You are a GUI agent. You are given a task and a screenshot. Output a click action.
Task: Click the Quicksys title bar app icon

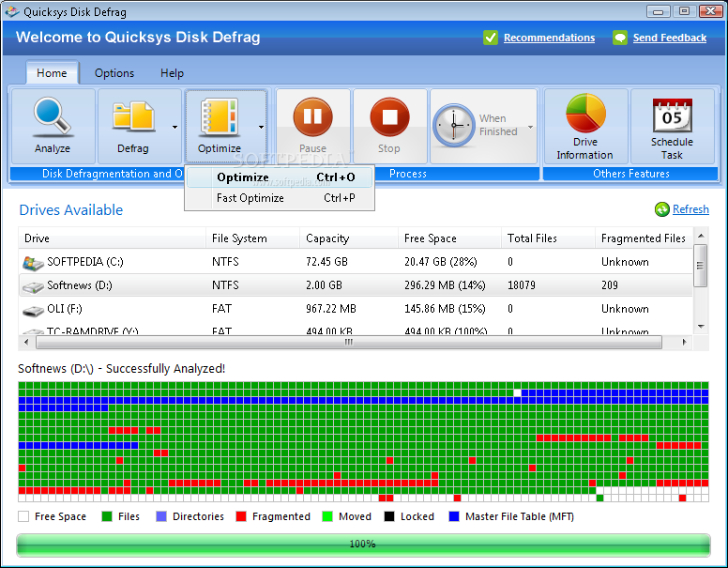point(12,11)
